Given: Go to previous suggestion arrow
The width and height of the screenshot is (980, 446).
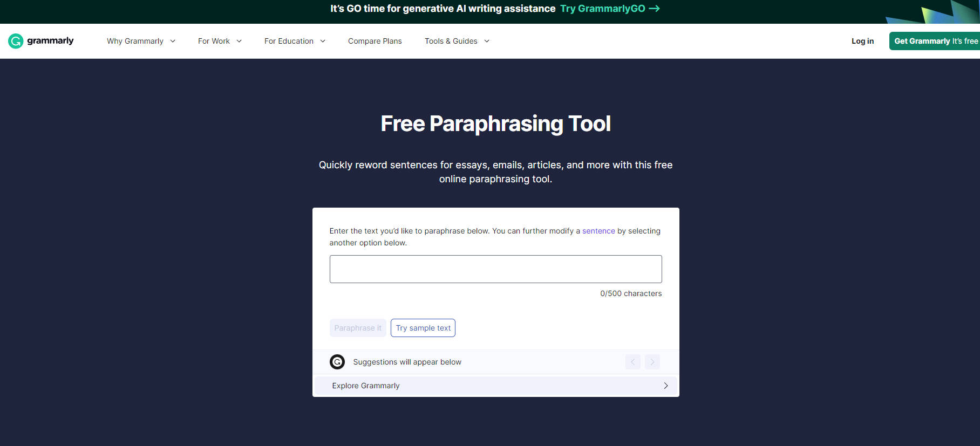Looking at the screenshot, I should click(x=633, y=362).
